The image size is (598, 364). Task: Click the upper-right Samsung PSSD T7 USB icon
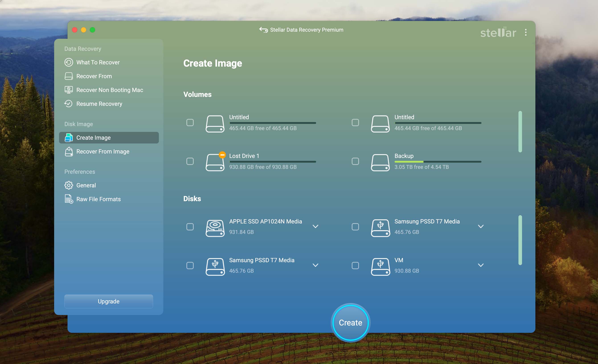tap(380, 228)
